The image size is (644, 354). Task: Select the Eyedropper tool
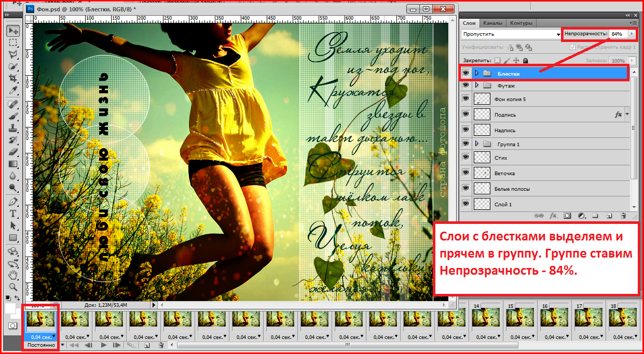pos(13,90)
